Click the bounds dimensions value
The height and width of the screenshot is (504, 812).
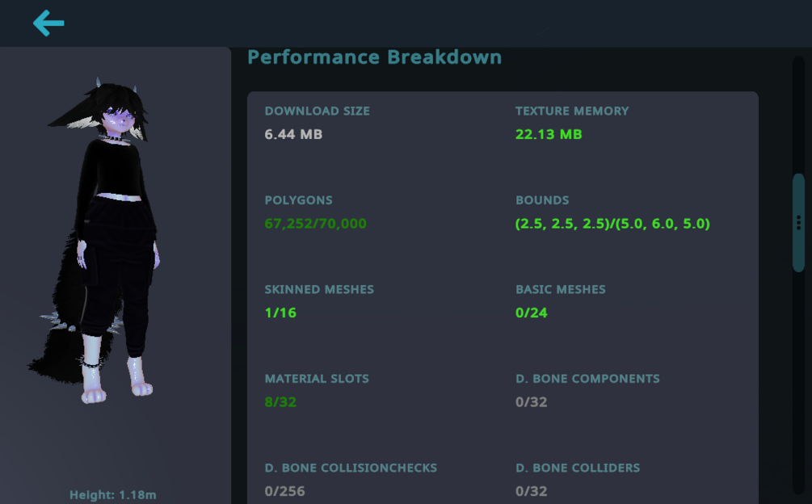click(x=612, y=224)
